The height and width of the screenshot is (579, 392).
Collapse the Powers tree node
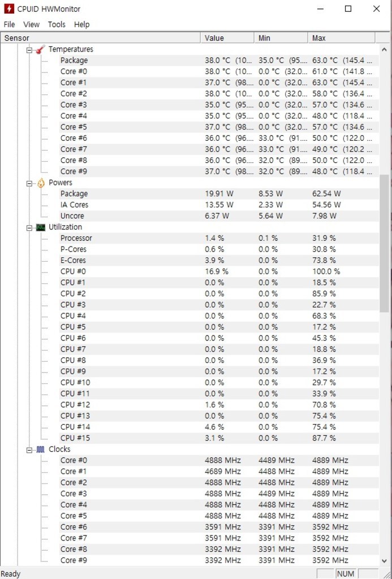(29, 183)
